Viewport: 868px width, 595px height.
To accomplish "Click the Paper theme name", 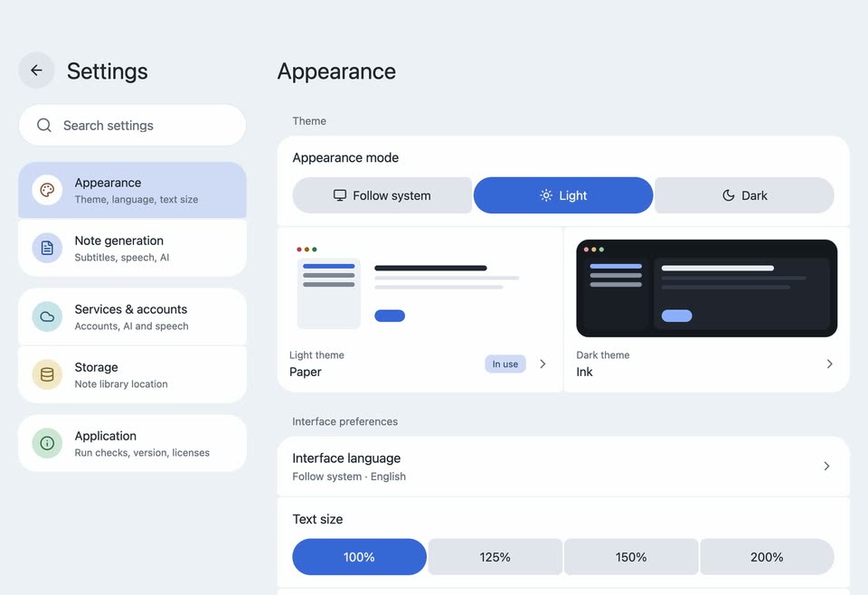I will pos(305,372).
